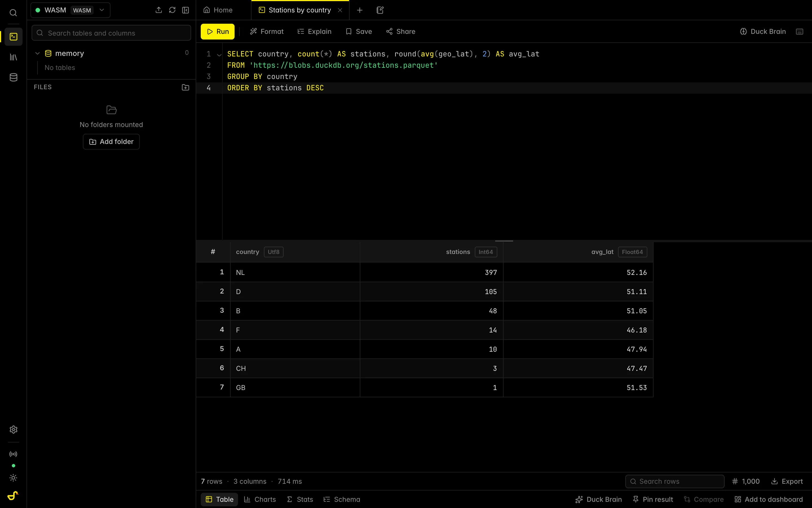Open the search icon in left sidebar
Screen dimensions: 812x508
point(13,13)
